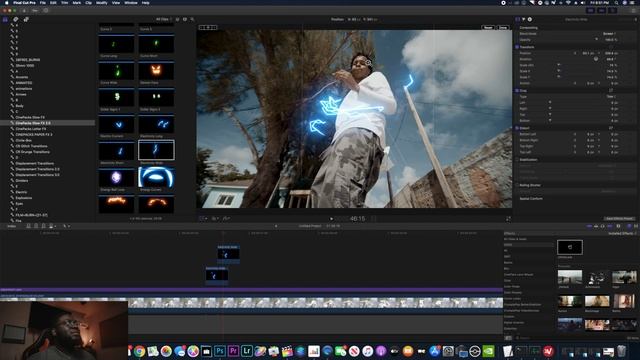640x360 pixels.
Task: Open the Installed Effects dropdown
Action: (x=622, y=233)
